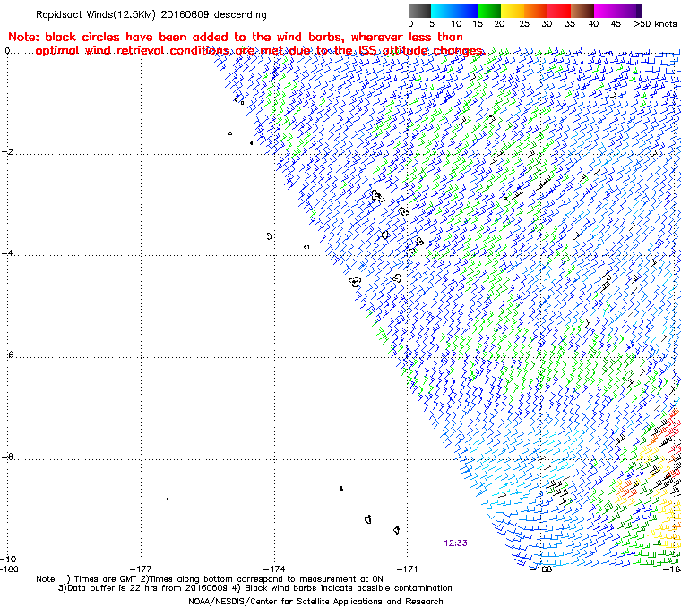Click the 'Data buffer is 22 hrs' footnote
681x616 pixels.
tap(255, 588)
